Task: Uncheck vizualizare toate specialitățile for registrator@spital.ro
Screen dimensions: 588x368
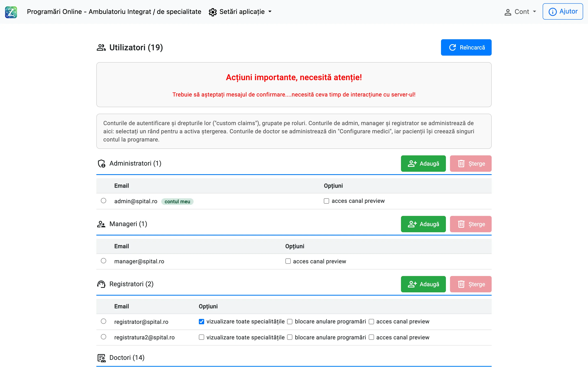Action: (202, 322)
